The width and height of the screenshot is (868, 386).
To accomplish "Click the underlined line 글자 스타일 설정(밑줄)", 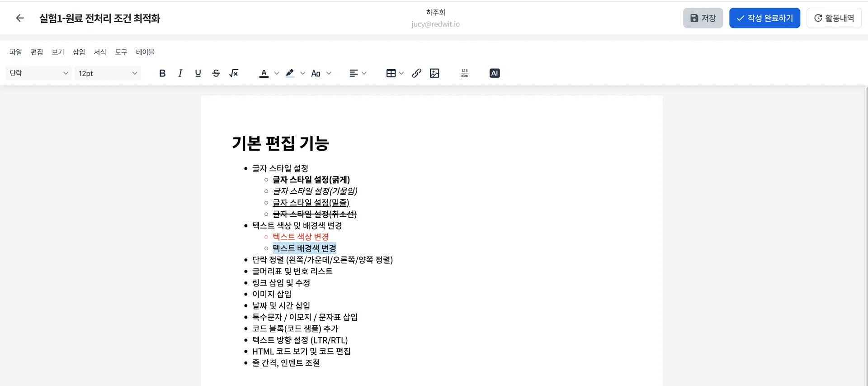I will (311, 202).
